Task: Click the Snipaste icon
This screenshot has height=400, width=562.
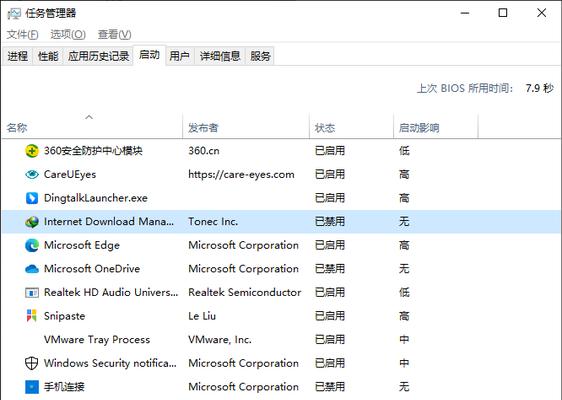Action: [x=32, y=316]
